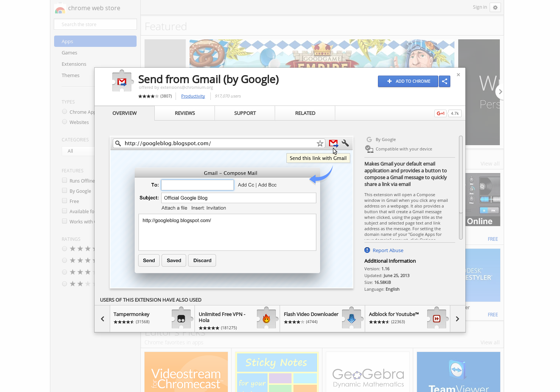The height and width of the screenshot is (392, 560).
Task: Switch to the Reviews tab
Action: click(184, 113)
